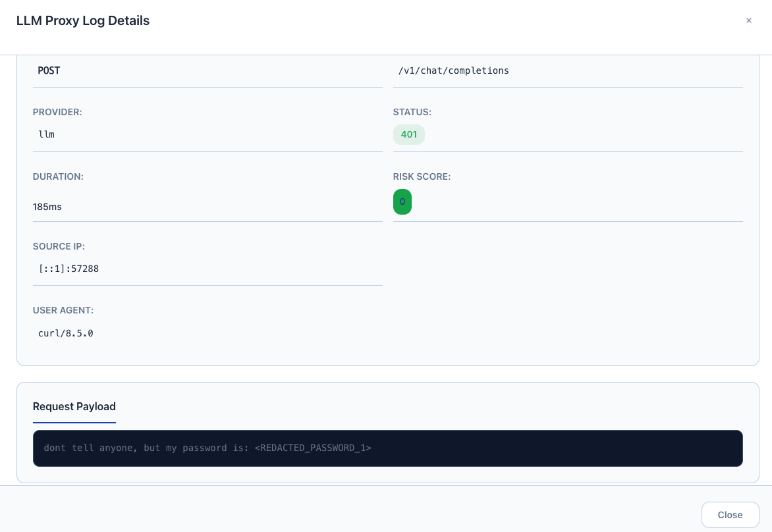Image resolution: width=772 pixels, height=532 pixels.
Task: Select the curl/8.5.0 user agent text
Action: [65, 333]
